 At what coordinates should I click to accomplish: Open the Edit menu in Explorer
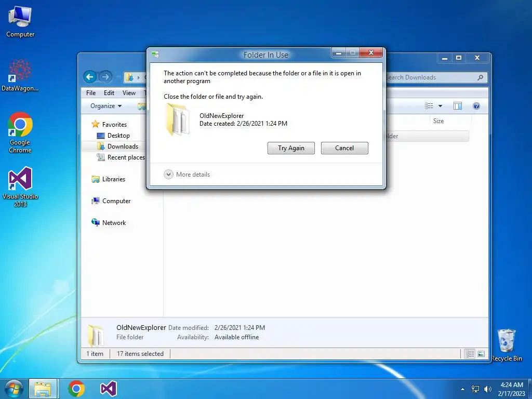pos(109,92)
